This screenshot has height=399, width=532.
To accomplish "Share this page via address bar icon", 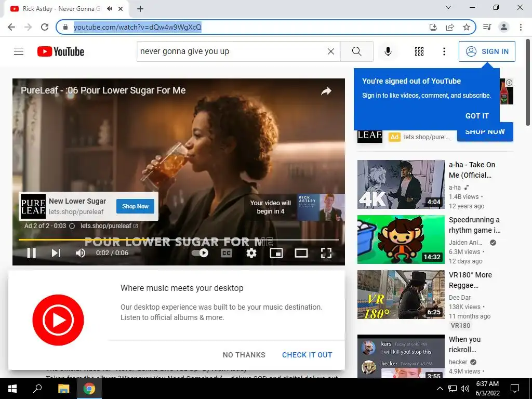I will [x=450, y=27].
